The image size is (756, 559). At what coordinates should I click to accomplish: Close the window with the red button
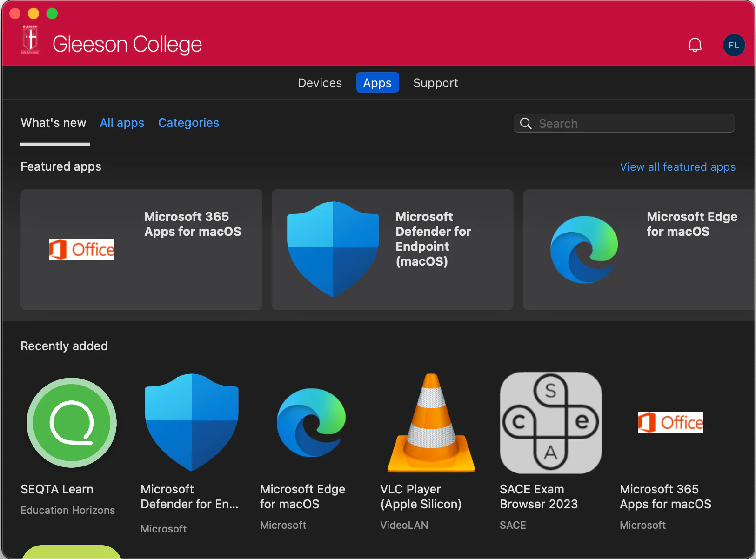(15, 13)
